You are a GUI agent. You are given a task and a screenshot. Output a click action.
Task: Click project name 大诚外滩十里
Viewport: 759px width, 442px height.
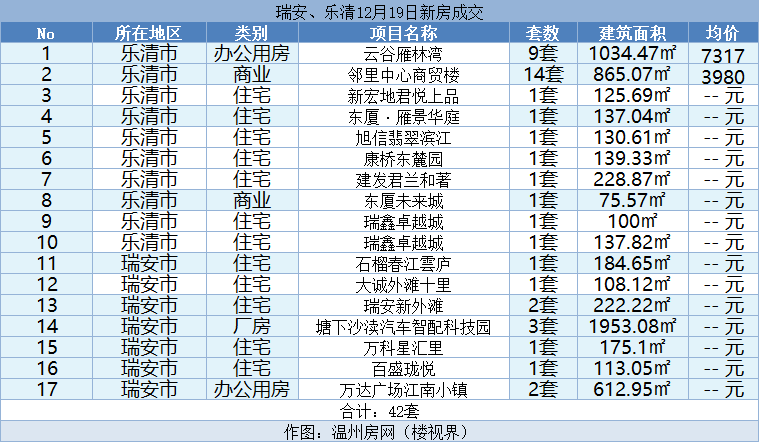coord(403,285)
